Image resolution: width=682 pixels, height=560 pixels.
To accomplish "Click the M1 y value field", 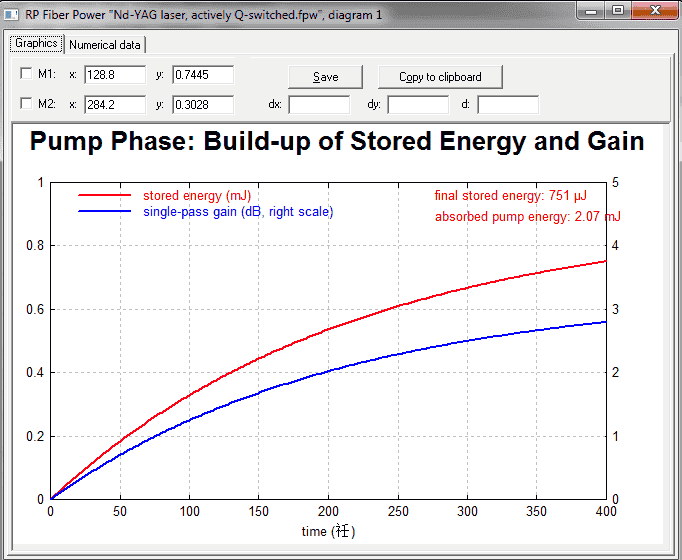I will tap(203, 75).
